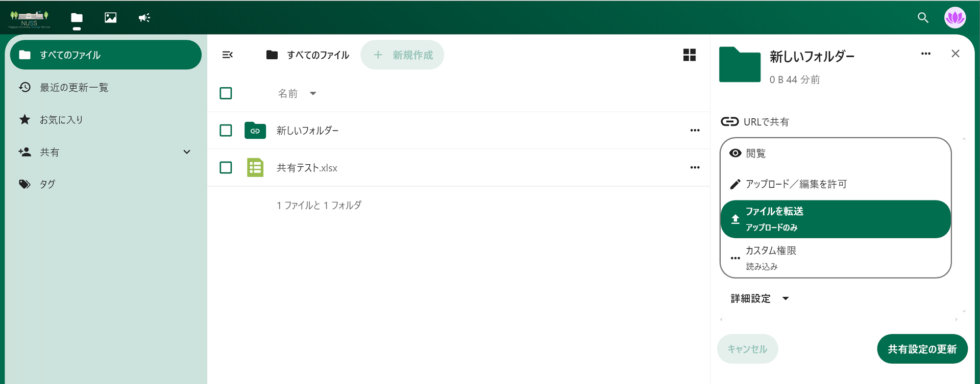
Task: Click the search magnifier icon
Action: (x=923, y=18)
